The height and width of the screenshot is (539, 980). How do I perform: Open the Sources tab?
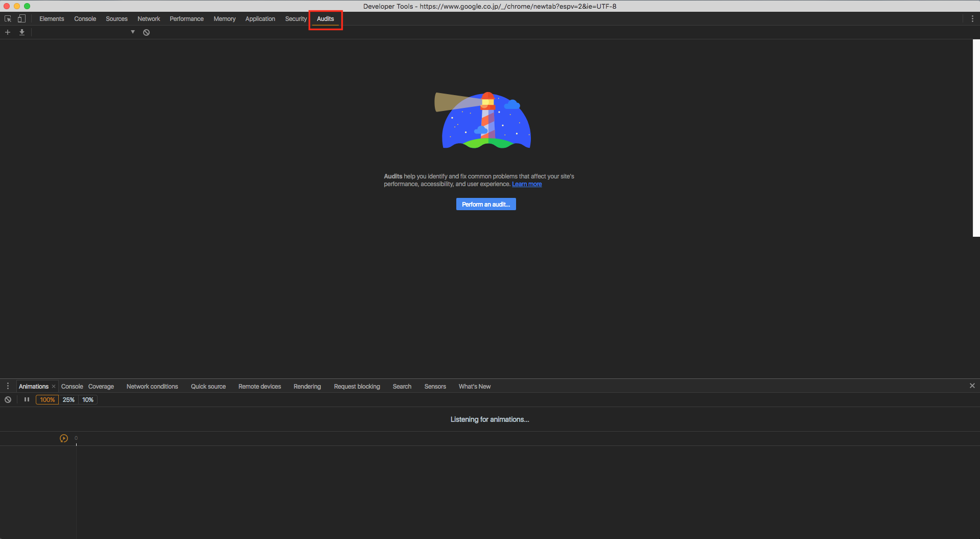point(116,19)
